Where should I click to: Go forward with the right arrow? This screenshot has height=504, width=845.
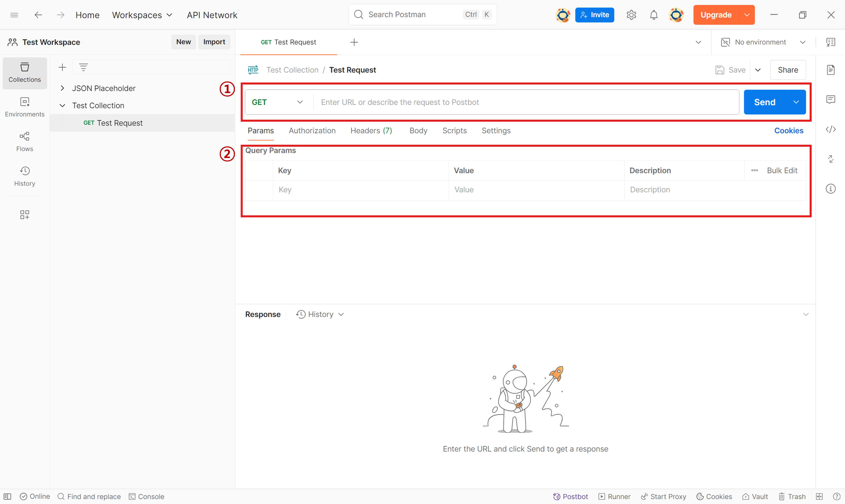(x=61, y=15)
